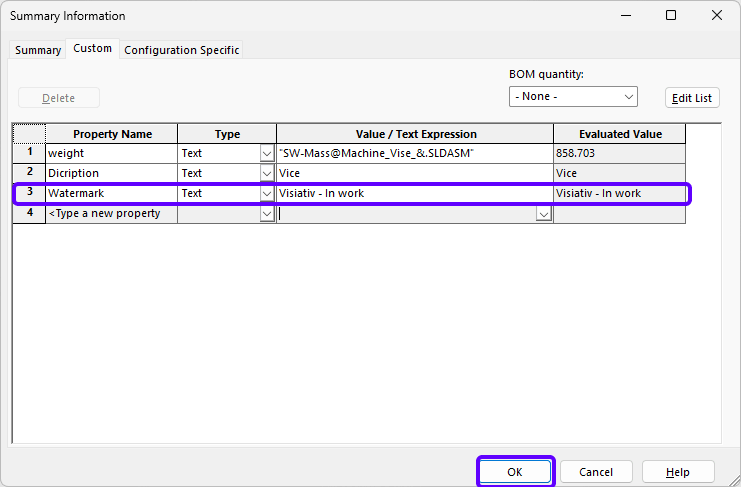The height and width of the screenshot is (487, 741).
Task: Minimize the Summary Information dialog
Action: [x=626, y=16]
